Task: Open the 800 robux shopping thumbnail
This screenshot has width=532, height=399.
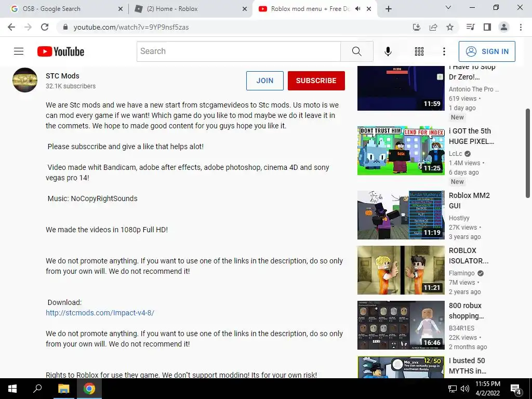Action: [401, 325]
